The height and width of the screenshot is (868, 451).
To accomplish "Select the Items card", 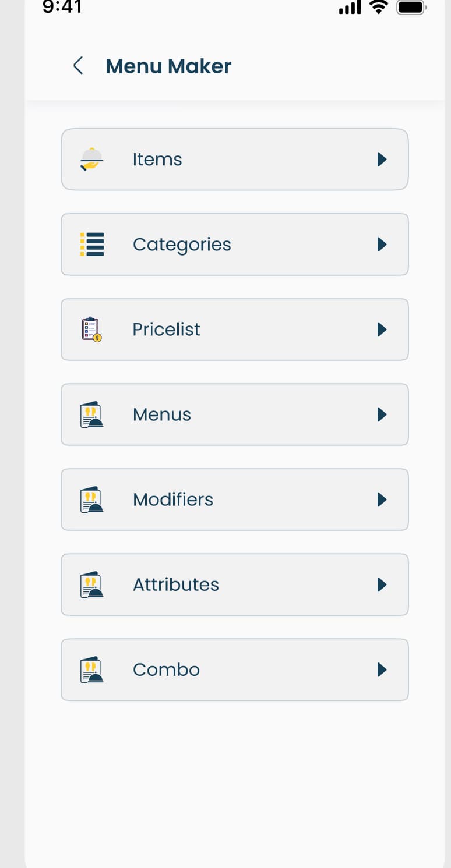I will click(235, 159).
